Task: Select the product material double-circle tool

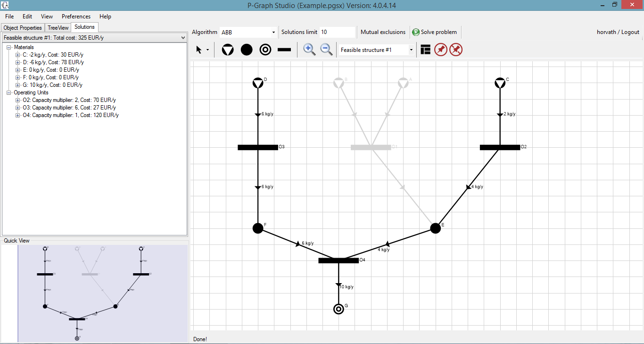Action: click(265, 50)
